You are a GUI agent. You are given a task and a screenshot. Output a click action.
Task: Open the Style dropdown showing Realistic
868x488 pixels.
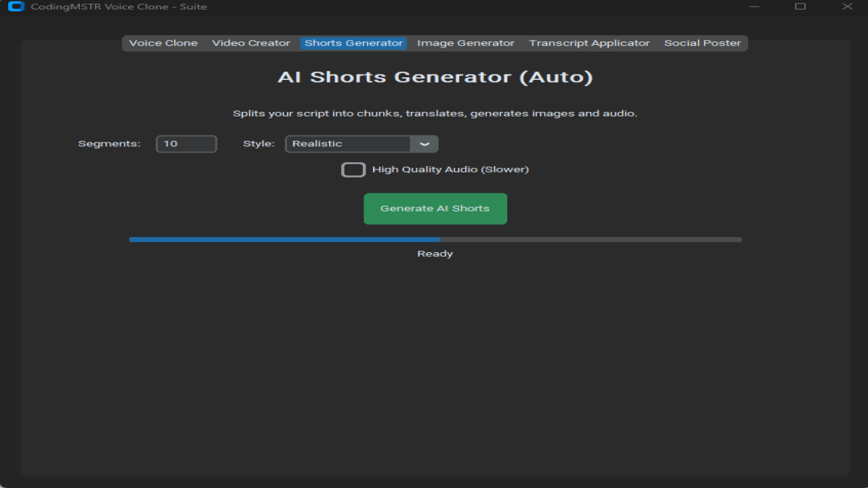coord(361,144)
